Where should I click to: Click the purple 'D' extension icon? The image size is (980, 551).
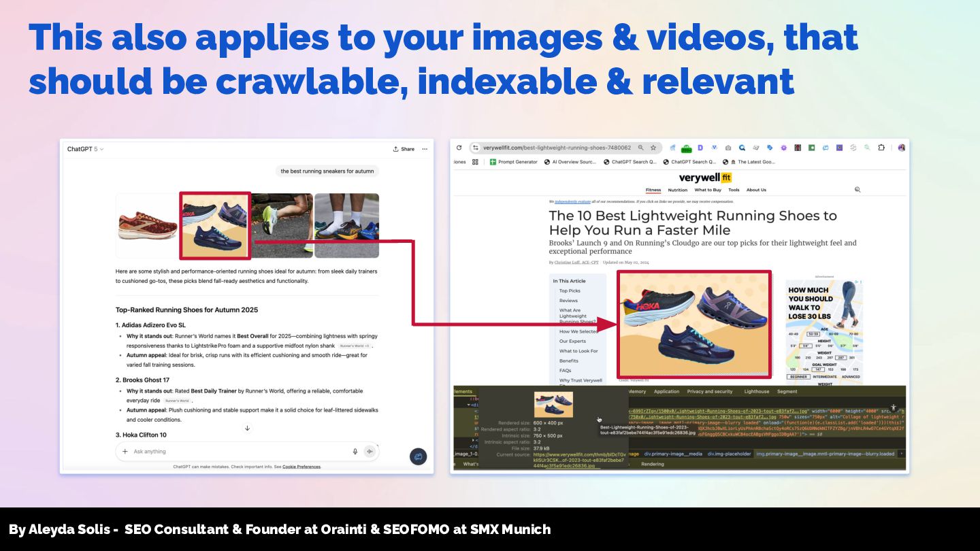click(700, 148)
